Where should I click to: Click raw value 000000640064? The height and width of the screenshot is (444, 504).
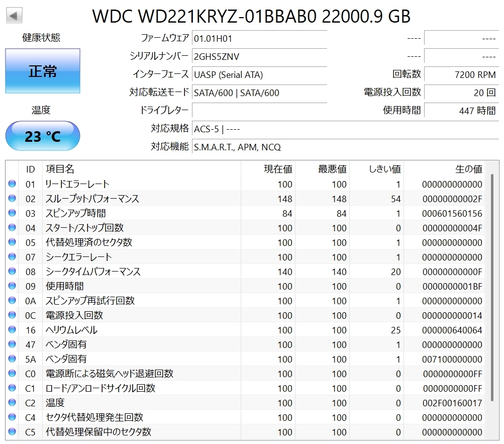pos(452,330)
